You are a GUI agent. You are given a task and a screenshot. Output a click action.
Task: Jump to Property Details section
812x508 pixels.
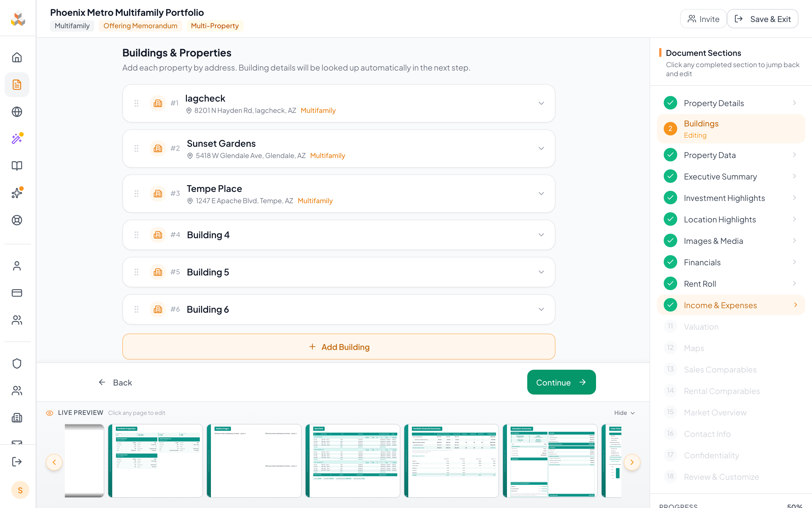click(x=731, y=103)
